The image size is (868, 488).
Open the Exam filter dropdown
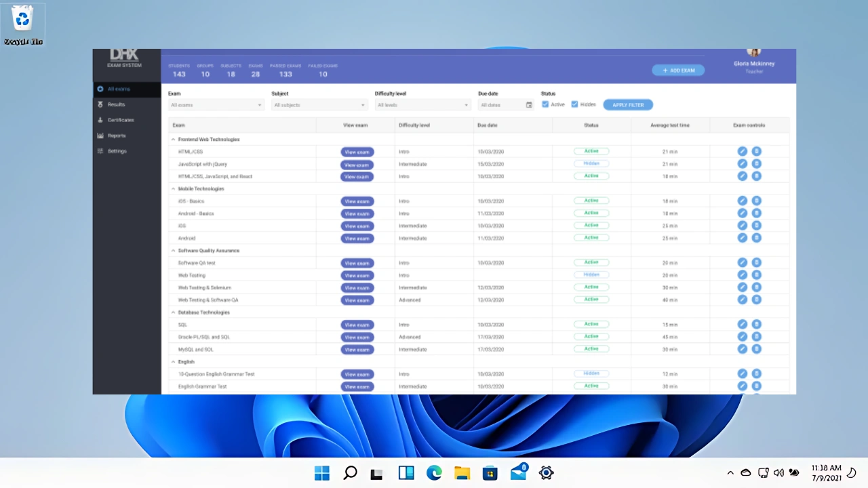tap(216, 105)
